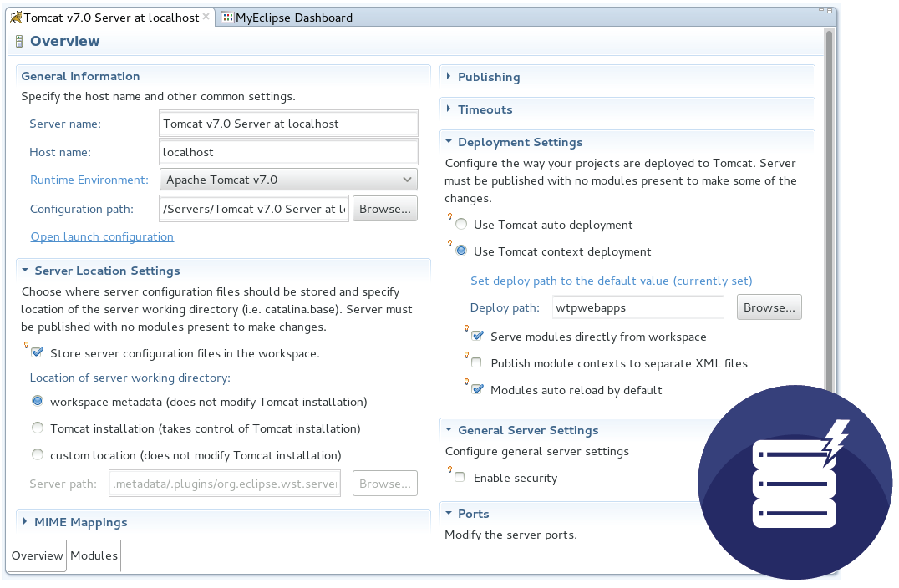Click the MyEclipse Dashboard tab icon

click(x=227, y=18)
